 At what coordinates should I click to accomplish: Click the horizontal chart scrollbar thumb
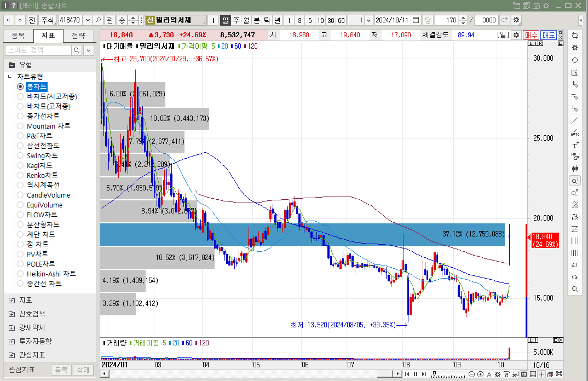point(384,374)
